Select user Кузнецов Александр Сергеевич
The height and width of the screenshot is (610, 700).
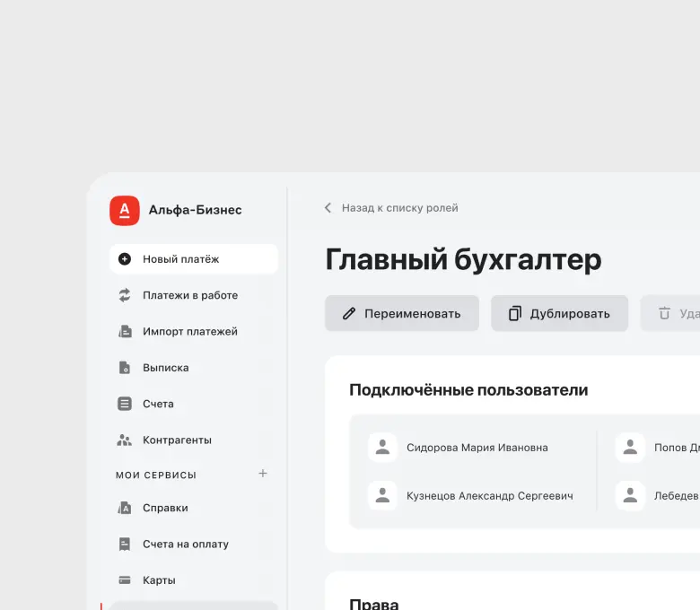point(490,496)
